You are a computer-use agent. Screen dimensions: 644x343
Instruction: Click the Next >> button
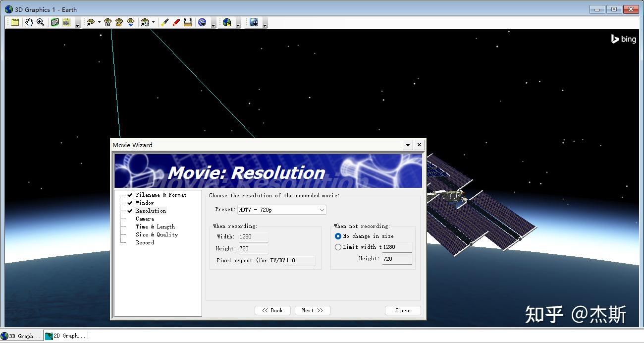coord(313,310)
